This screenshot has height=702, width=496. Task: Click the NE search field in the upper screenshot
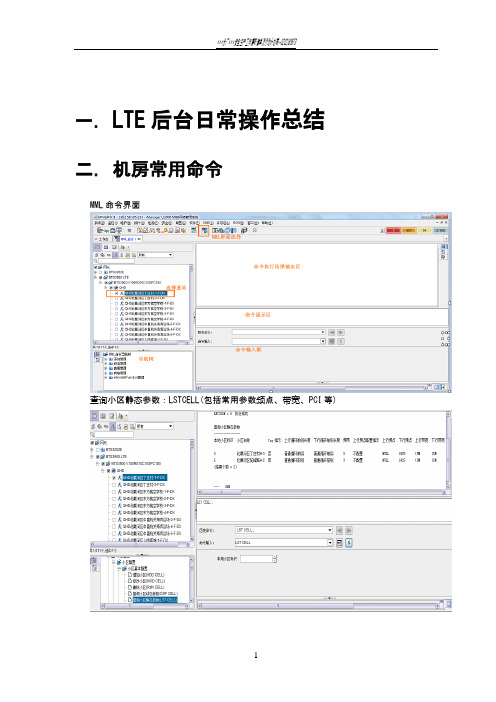pos(116,261)
